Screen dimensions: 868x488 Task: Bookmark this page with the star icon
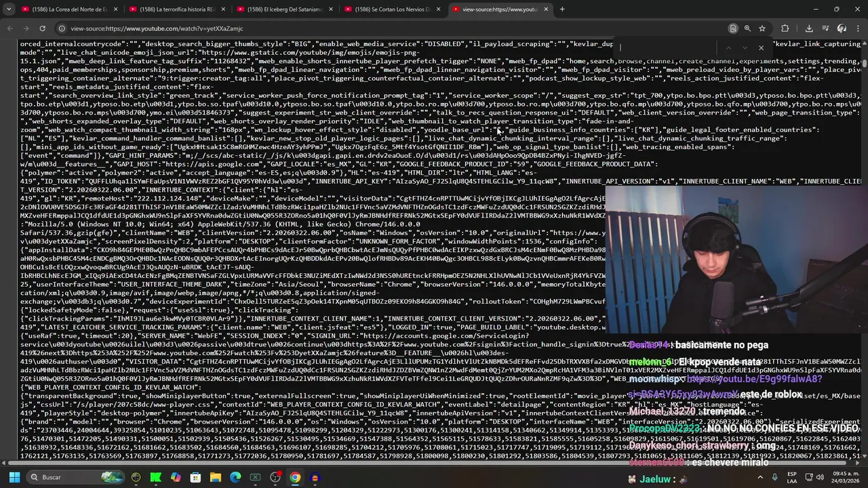pos(762,28)
